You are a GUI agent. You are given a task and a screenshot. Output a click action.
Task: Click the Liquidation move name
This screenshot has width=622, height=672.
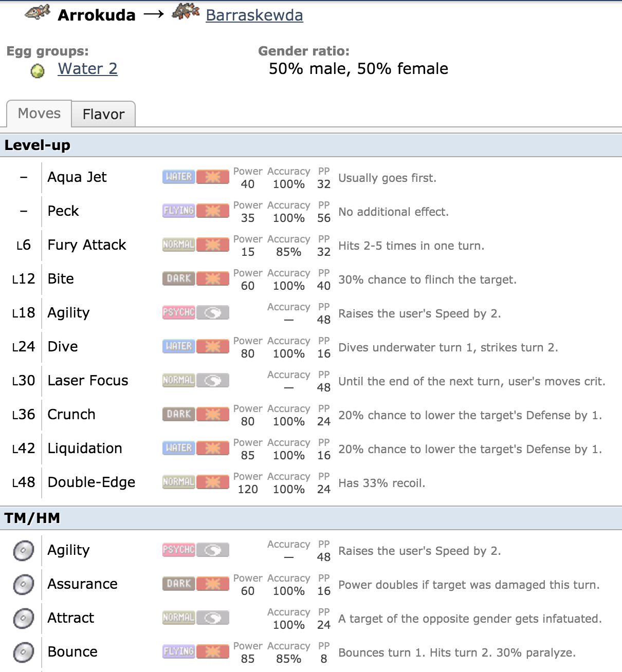[85, 449]
